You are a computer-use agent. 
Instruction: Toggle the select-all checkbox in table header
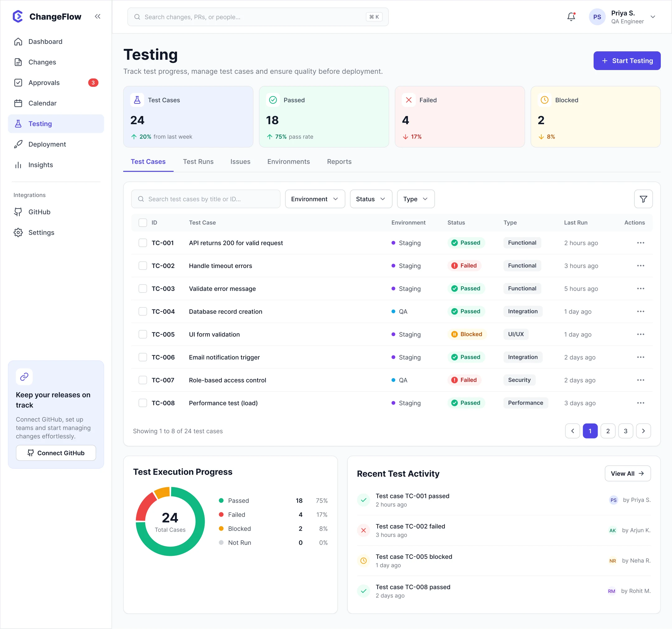click(143, 223)
